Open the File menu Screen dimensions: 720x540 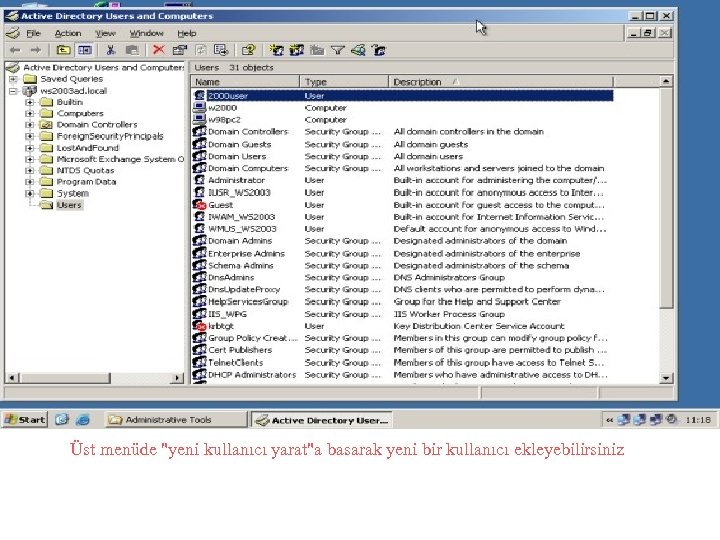34,33
